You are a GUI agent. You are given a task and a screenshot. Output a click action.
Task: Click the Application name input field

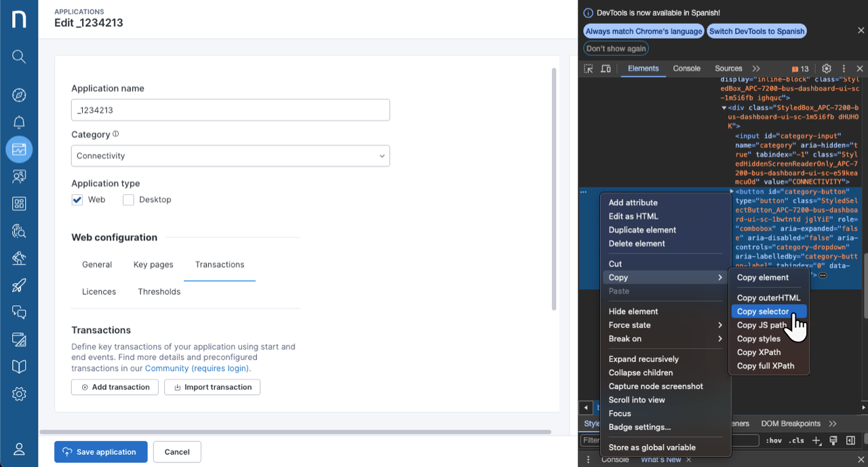[x=231, y=110]
